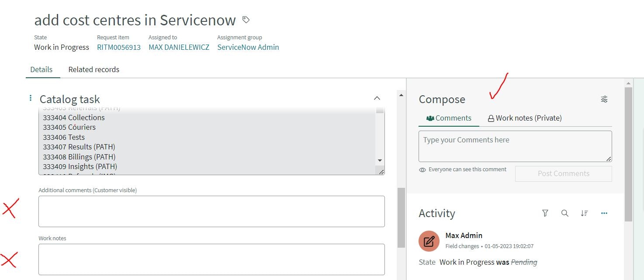Click the tag icon beside the record title
The width and height of the screenshot is (644, 280).
click(x=246, y=20)
